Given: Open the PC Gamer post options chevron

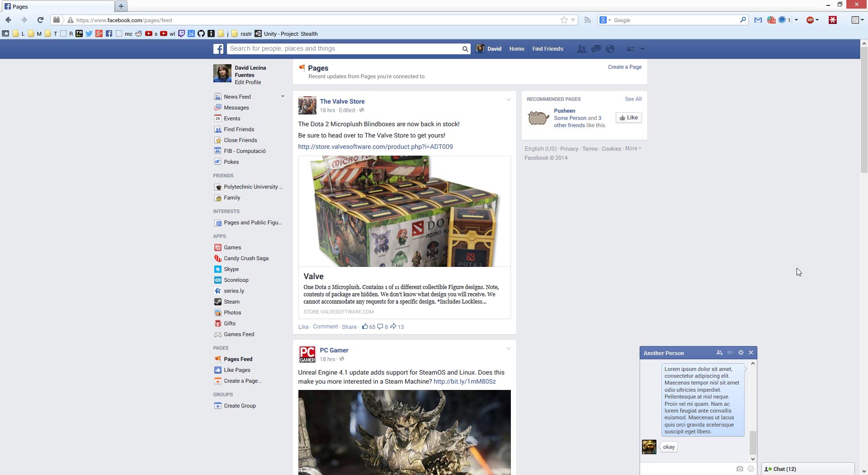Looking at the screenshot, I should 508,348.
